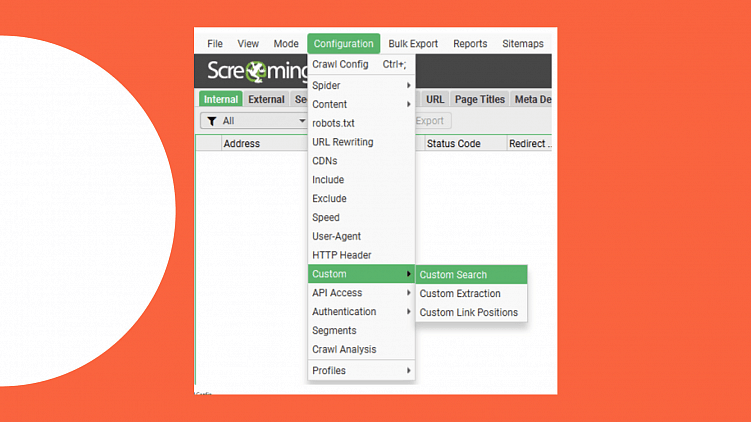The width and height of the screenshot is (751, 422).
Task: Switch to the External tab
Action: tap(266, 99)
